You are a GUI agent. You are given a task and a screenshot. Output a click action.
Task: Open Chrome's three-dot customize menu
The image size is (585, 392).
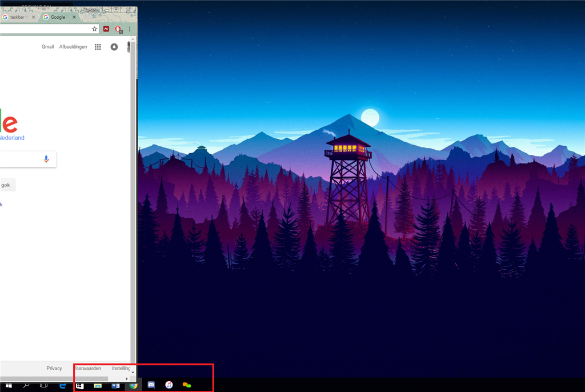click(x=130, y=29)
